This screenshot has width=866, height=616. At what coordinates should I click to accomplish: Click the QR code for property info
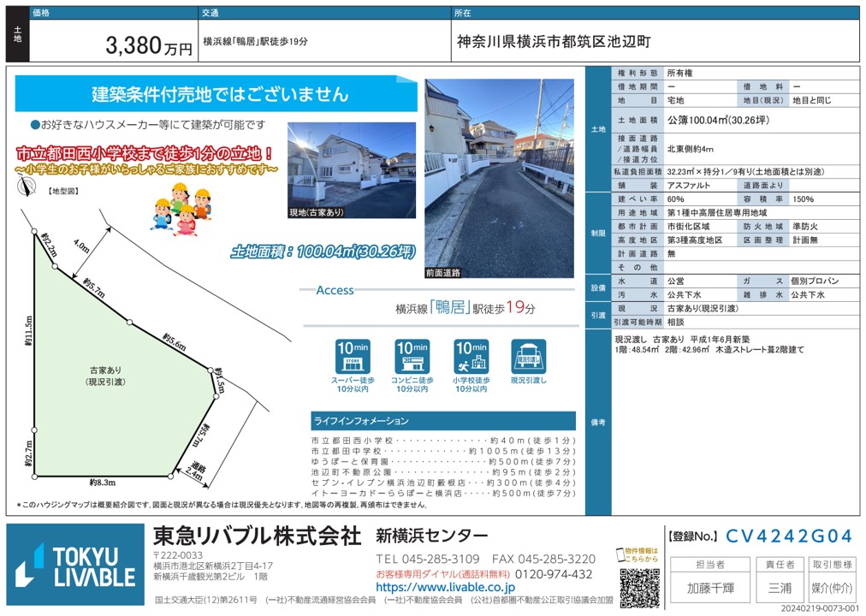click(640, 586)
